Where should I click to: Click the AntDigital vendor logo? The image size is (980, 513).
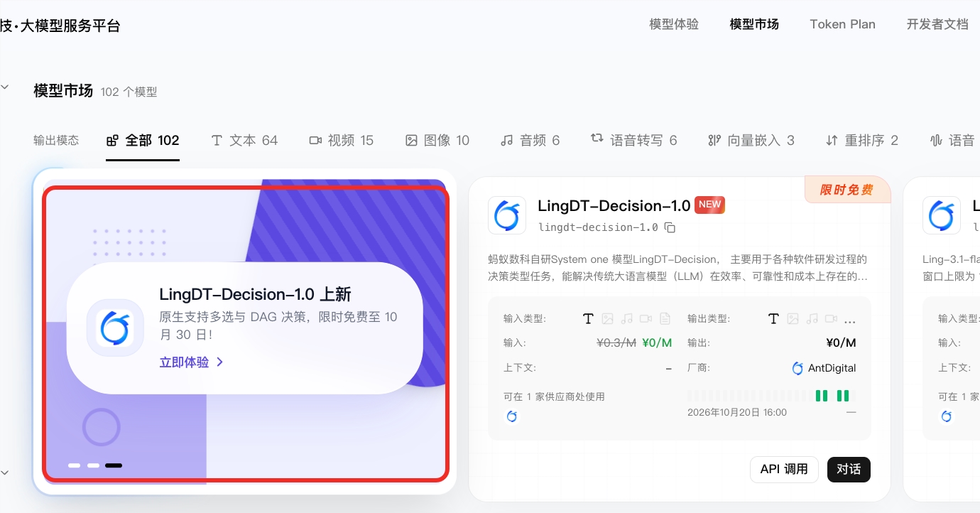coord(797,368)
